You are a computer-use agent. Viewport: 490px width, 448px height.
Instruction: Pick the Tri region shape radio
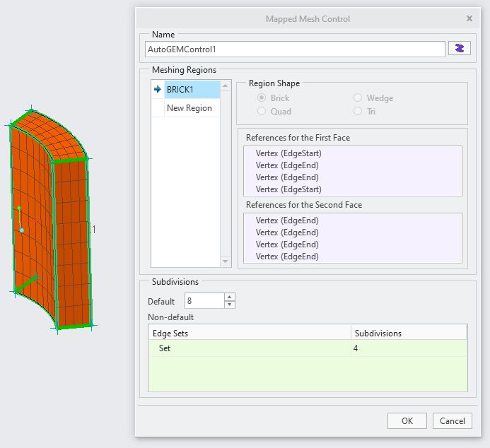[358, 111]
